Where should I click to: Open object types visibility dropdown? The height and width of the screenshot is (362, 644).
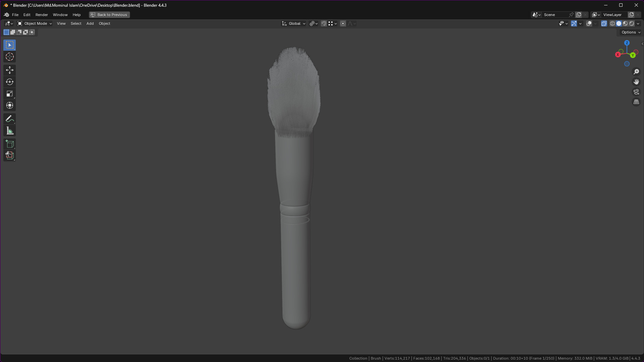click(563, 23)
